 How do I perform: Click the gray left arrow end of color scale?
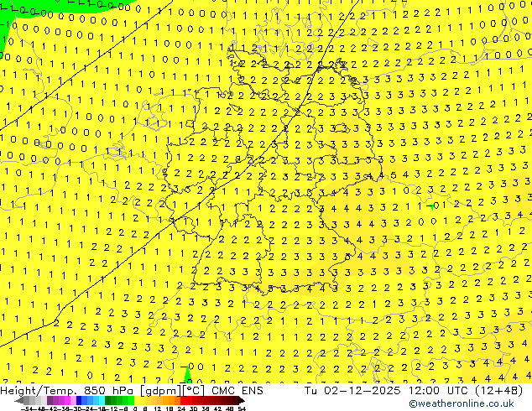(x=19, y=400)
